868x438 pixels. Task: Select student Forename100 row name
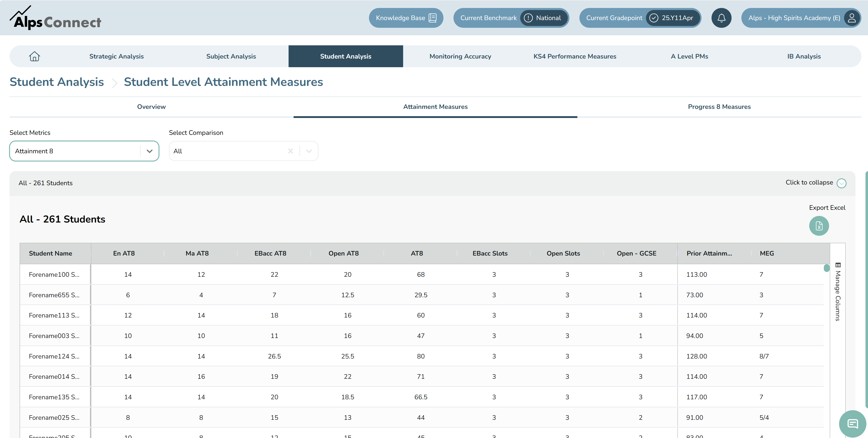tap(54, 275)
